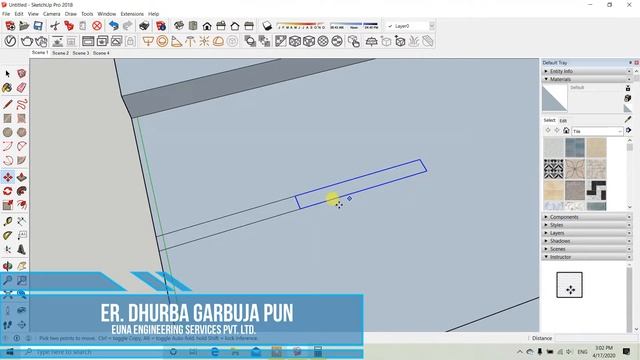Start render with V-Ray teapot icon
Image resolution: width=640 pixels, height=360 pixels.
click(27, 41)
